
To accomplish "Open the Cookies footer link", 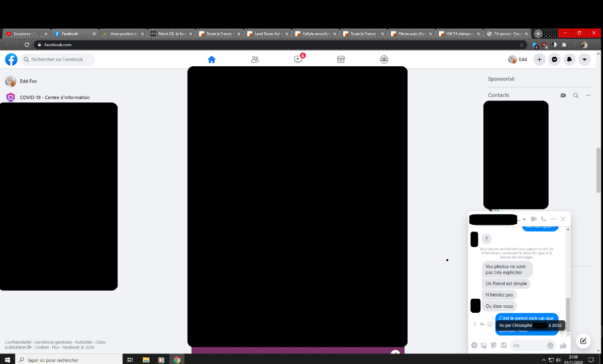I will 42,347.
